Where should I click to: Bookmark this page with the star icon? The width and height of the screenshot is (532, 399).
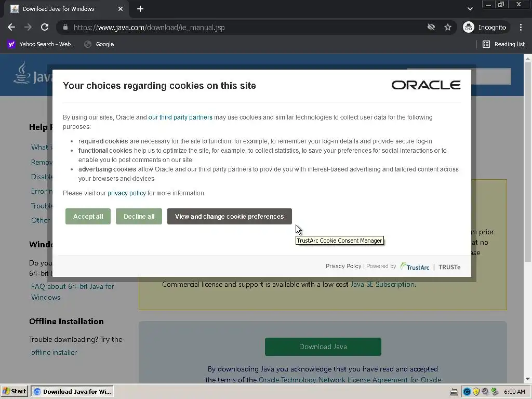[447, 27]
